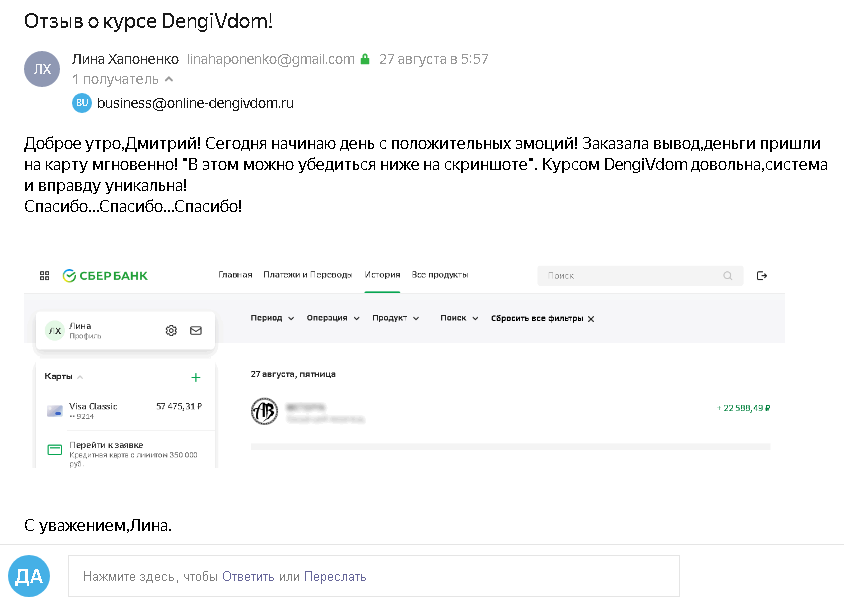Open Платежи и Переводы tab
Screen dimensions: 844x604
[307, 275]
